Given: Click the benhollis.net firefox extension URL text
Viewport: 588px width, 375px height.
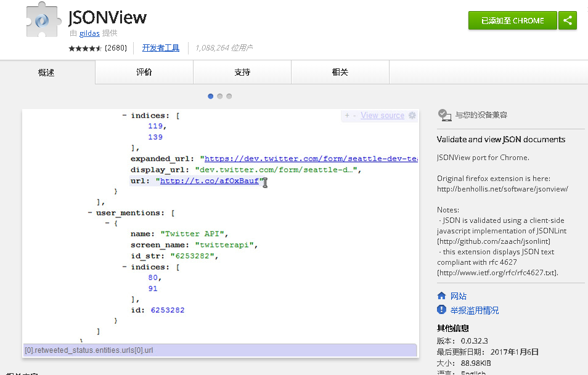Looking at the screenshot, I should pyautogui.click(x=502, y=189).
